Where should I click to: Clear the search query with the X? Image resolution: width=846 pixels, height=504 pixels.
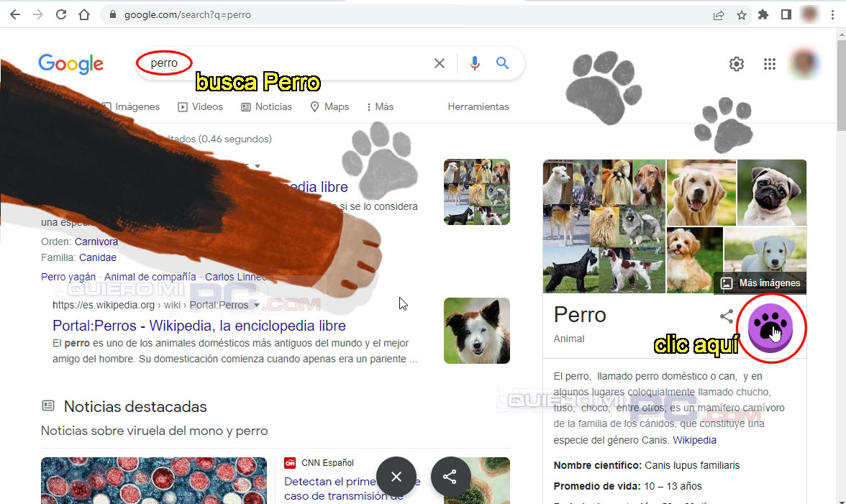439,63
